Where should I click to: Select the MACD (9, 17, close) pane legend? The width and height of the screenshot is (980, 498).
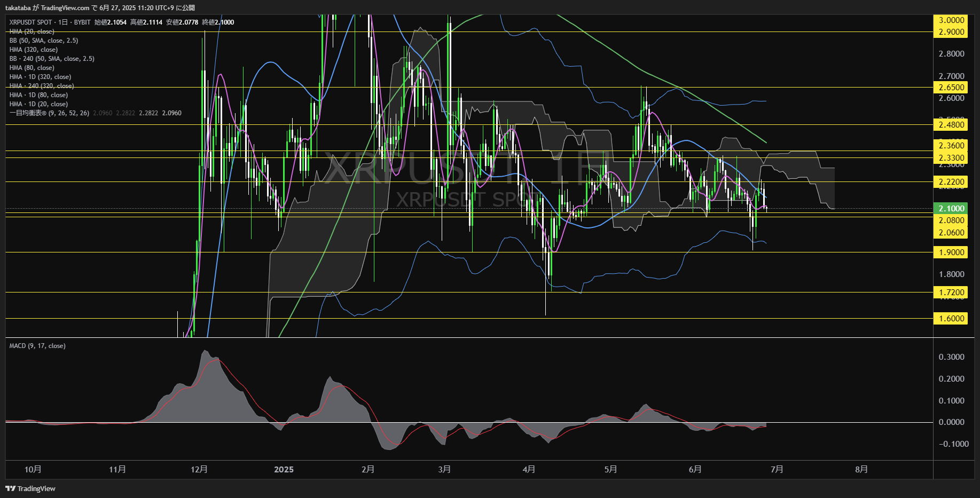37,346
